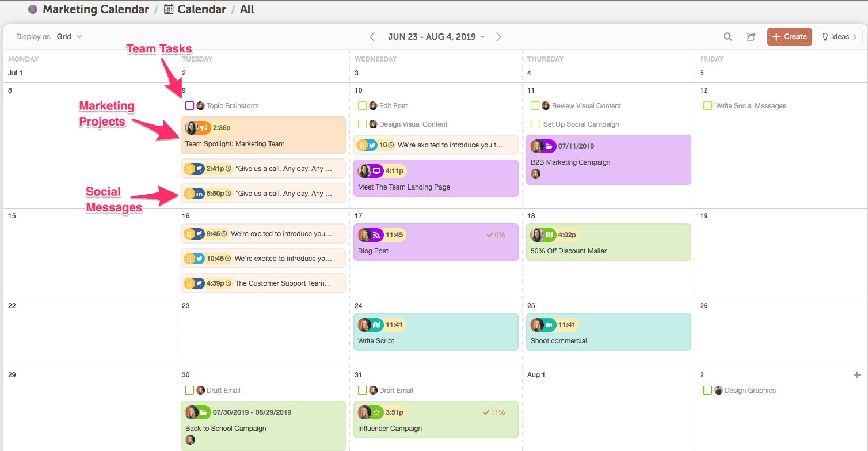Viewport: 868px width, 451px height.
Task: Click the 11% progress on Influencer Campaign
Action: [494, 412]
